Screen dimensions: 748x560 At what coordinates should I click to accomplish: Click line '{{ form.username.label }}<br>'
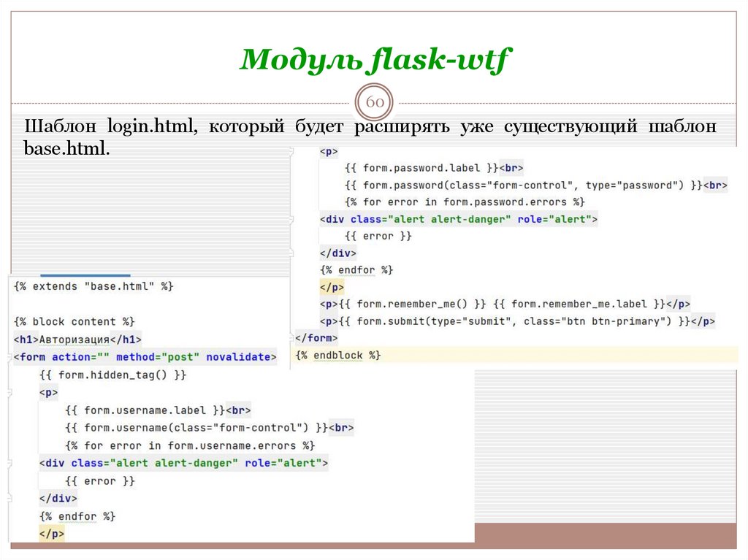point(158,410)
